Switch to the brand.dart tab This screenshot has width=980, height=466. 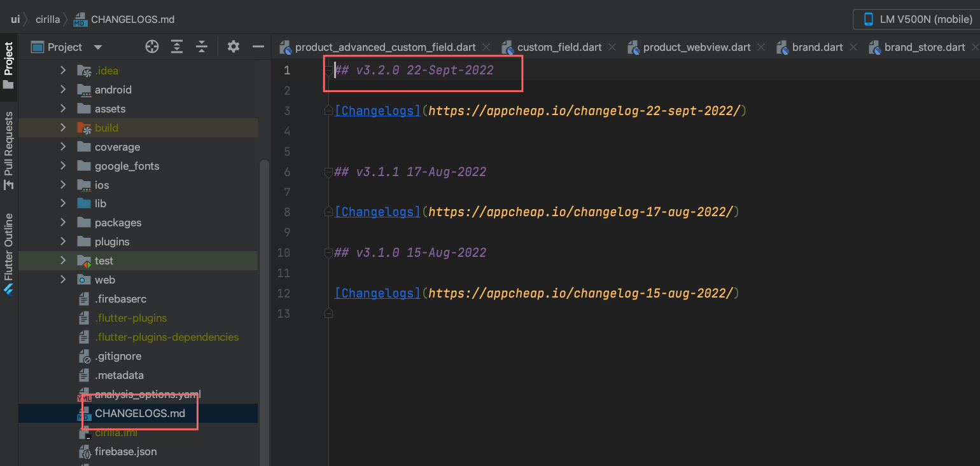[816, 46]
